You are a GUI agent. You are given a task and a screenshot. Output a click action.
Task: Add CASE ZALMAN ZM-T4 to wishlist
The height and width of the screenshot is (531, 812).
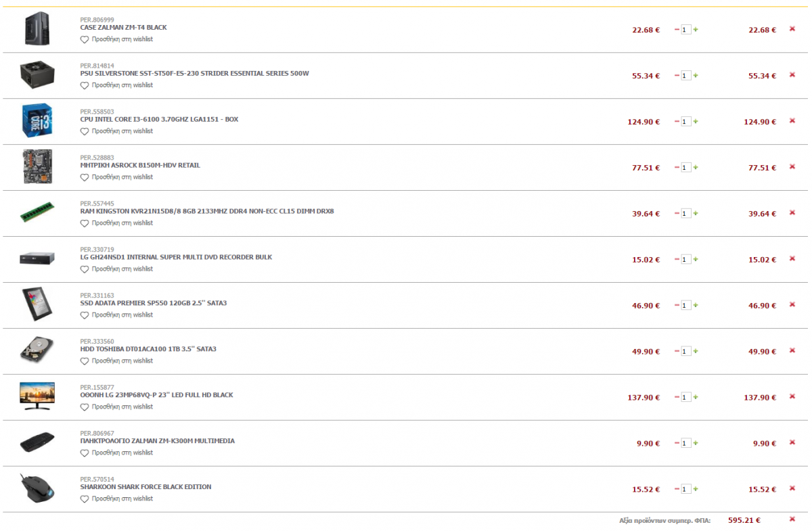pyautogui.click(x=116, y=39)
